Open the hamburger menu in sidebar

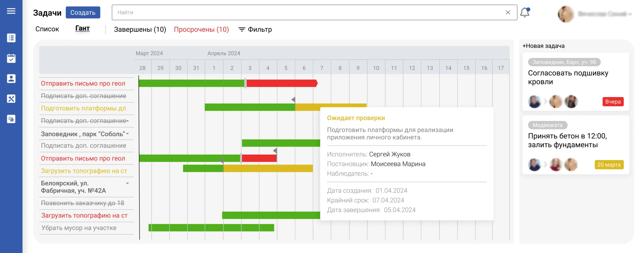11,11
